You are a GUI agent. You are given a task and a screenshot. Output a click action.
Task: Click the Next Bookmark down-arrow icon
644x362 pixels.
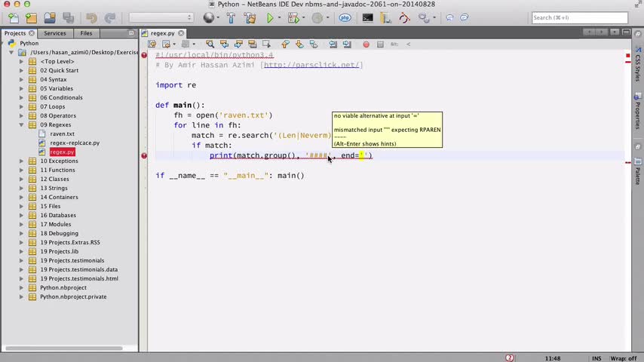click(299, 44)
